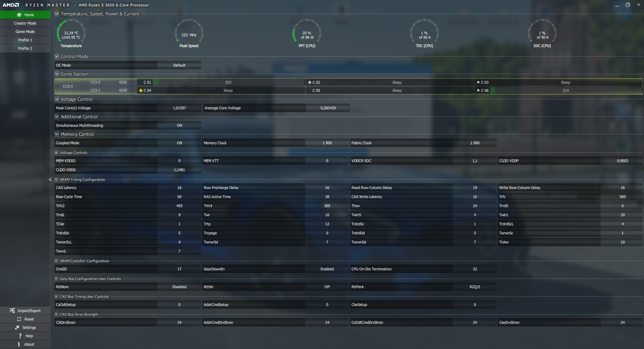Screen dimensions: 644x349
Task: Collapse the sidebar with the double-chevron icon
Action: 50,180
